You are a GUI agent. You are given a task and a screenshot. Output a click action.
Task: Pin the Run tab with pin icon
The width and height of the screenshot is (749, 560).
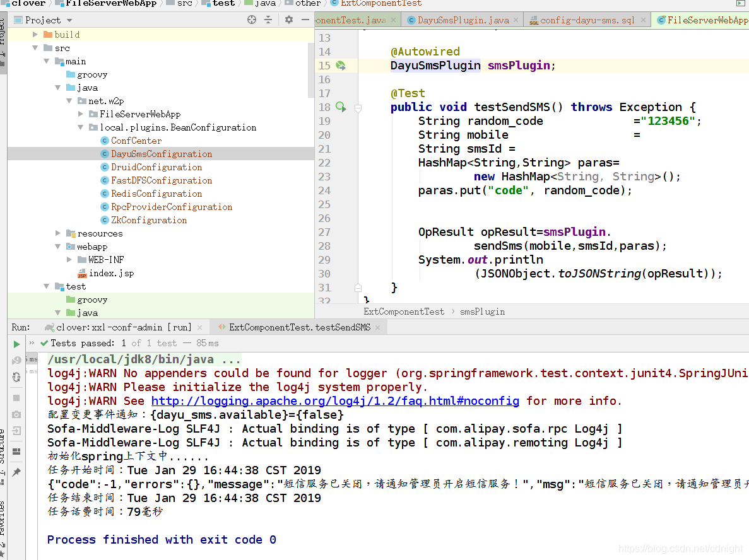(x=16, y=472)
